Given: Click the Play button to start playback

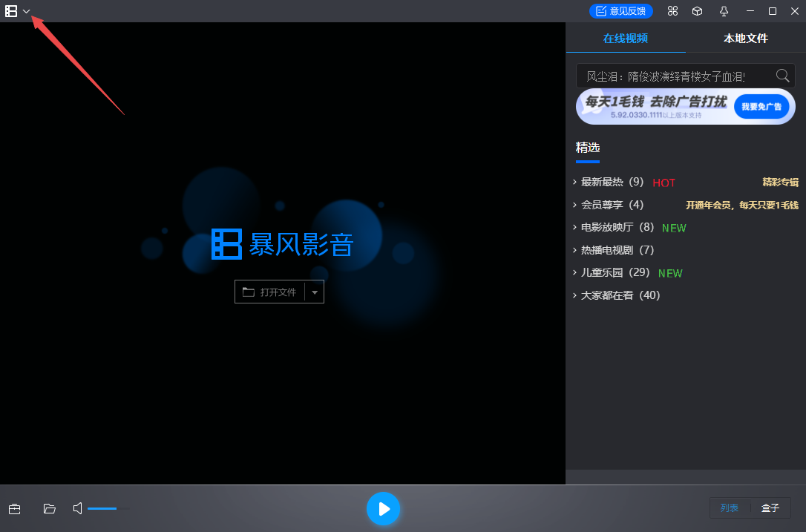Looking at the screenshot, I should click(384, 509).
